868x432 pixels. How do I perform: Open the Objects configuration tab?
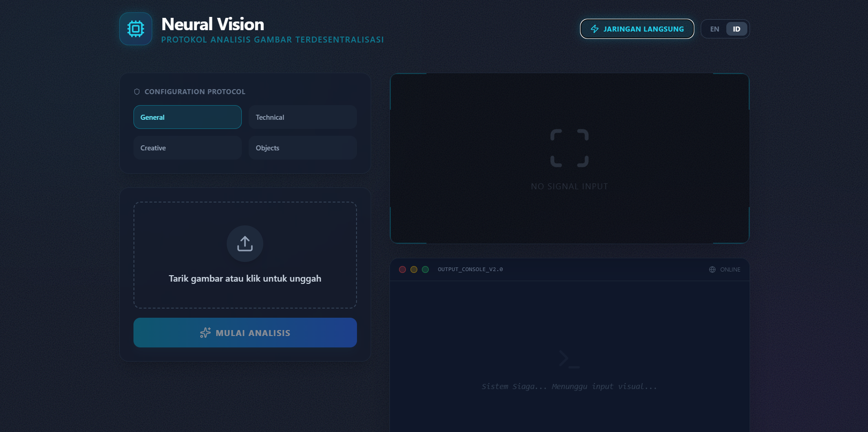click(x=302, y=148)
